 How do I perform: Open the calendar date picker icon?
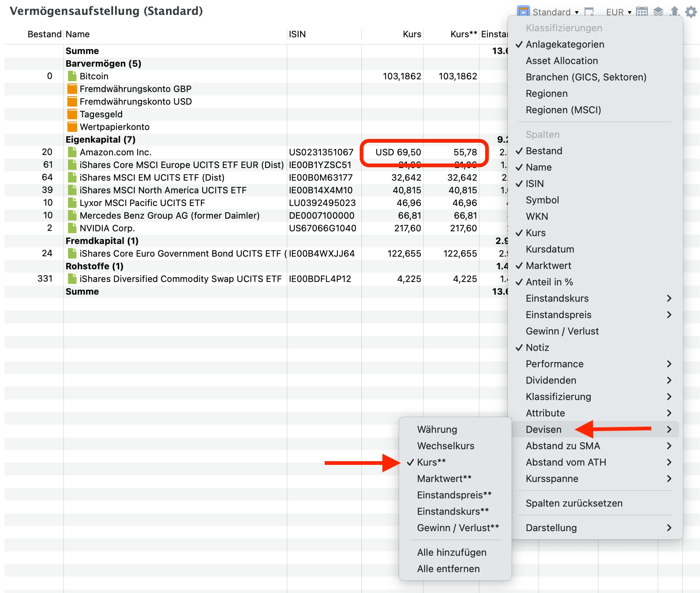click(x=642, y=12)
